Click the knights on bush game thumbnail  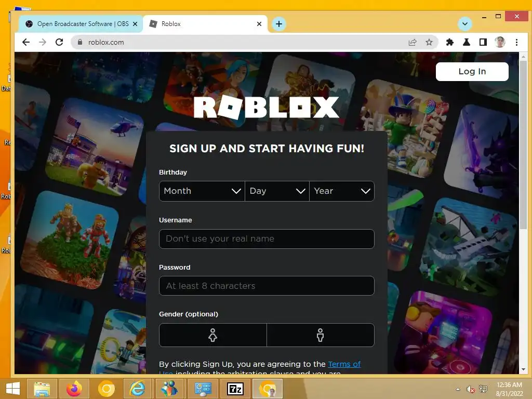tap(70, 240)
